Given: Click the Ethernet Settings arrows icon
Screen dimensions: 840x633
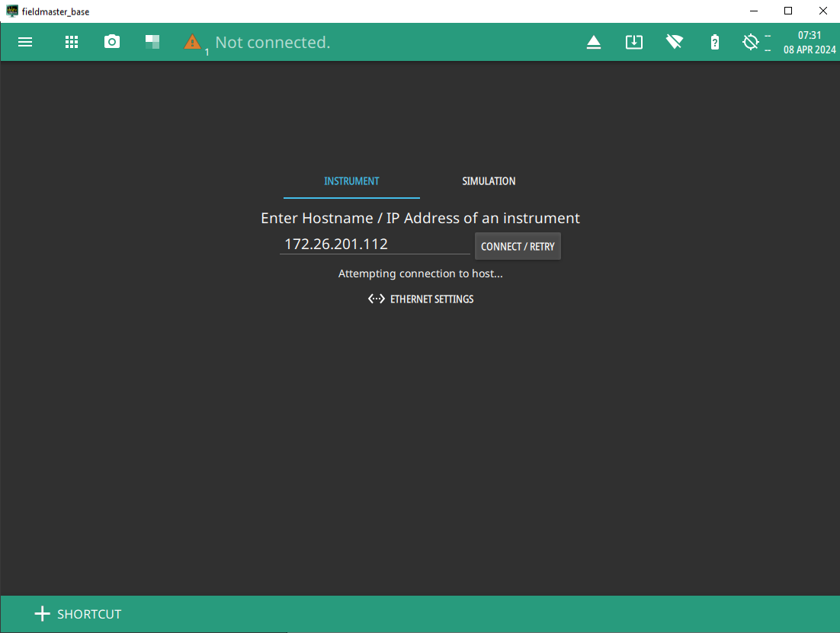Looking at the screenshot, I should [376, 299].
